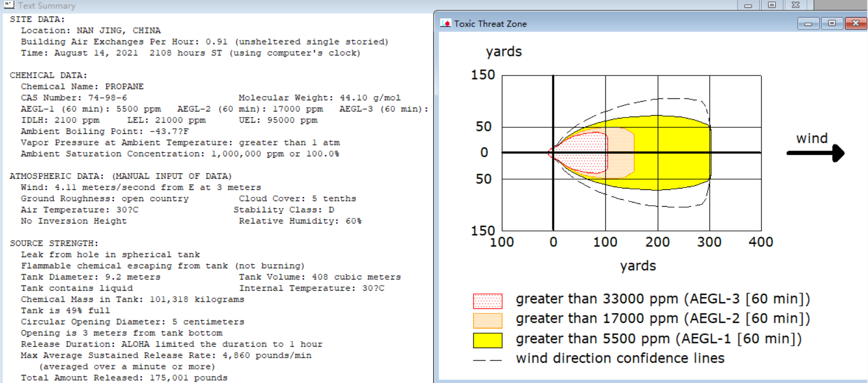Click 'No Inversion Height' text

pos(74,221)
